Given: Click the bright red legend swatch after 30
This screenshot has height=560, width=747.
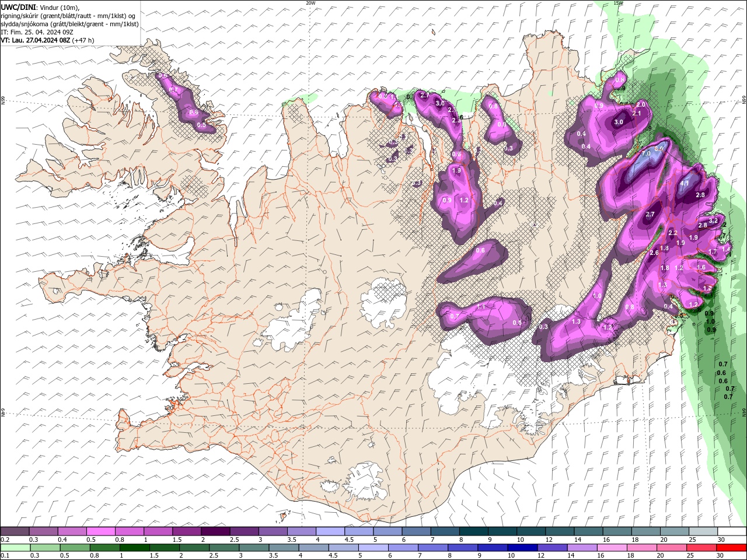Looking at the screenshot, I should click(731, 548).
